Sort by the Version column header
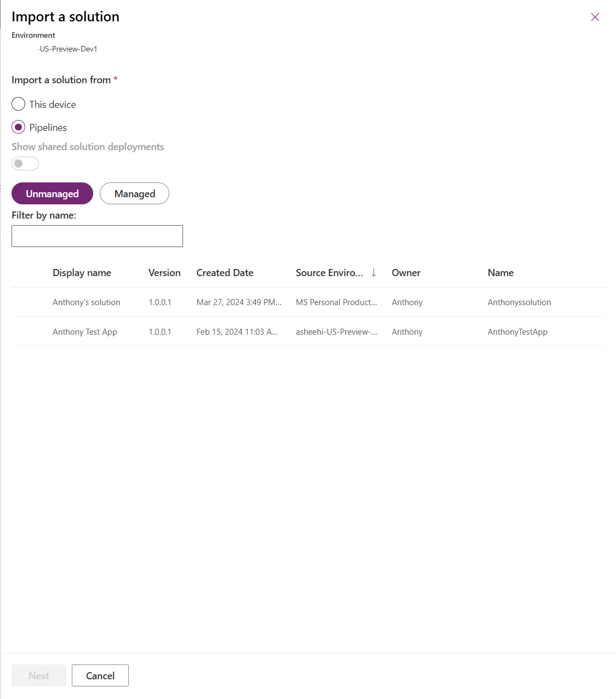 coord(164,273)
